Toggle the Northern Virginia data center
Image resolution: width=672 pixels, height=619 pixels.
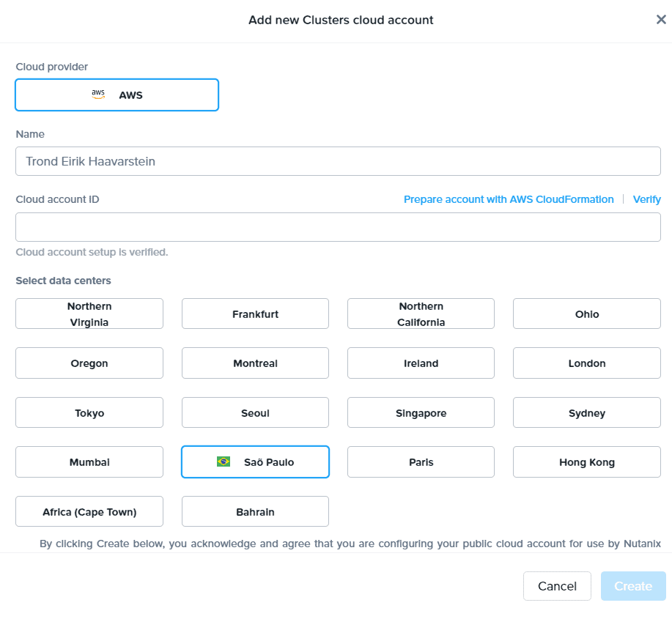click(89, 314)
